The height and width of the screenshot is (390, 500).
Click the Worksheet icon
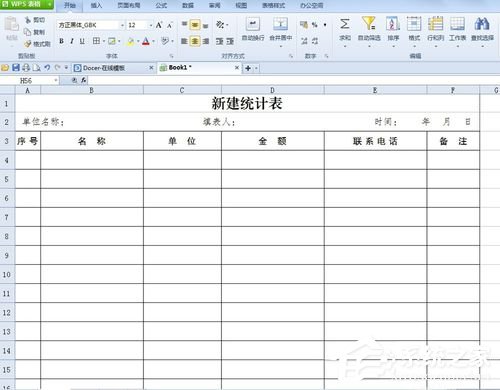click(x=457, y=24)
